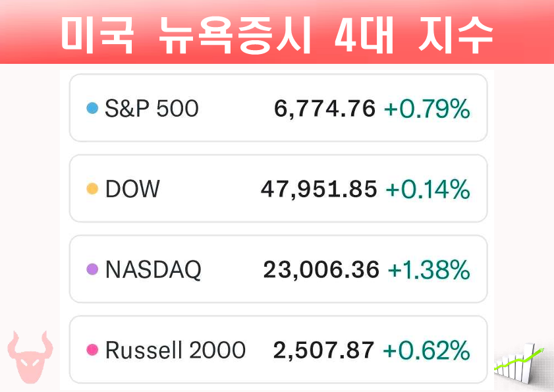
Task: Click the purple dot beside NASDAQ
Action: 92,269
